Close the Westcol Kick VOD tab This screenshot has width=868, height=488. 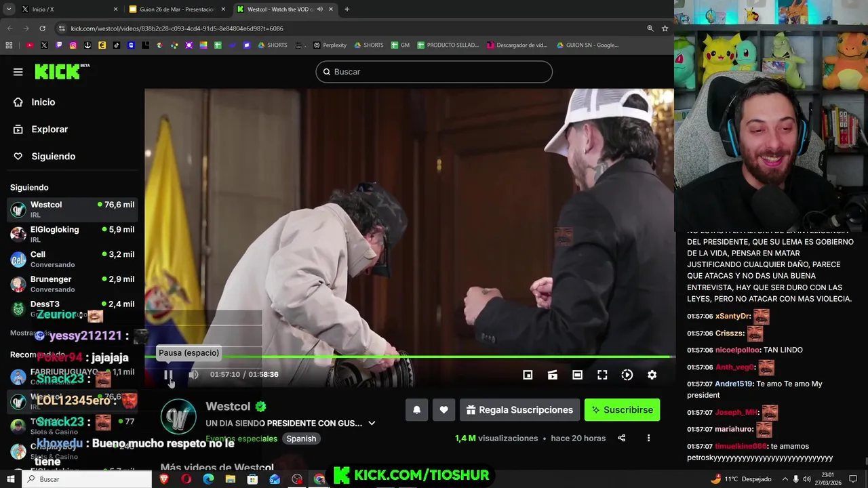pos(331,9)
